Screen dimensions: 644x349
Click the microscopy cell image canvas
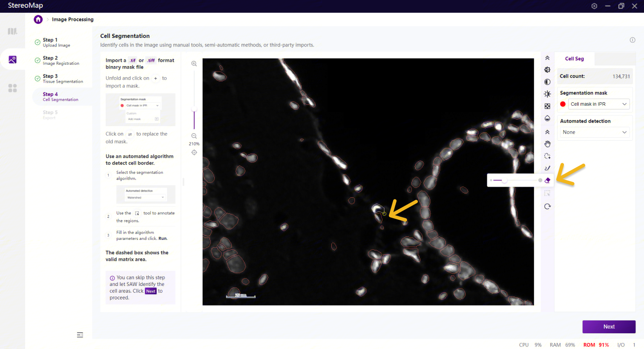click(368, 182)
